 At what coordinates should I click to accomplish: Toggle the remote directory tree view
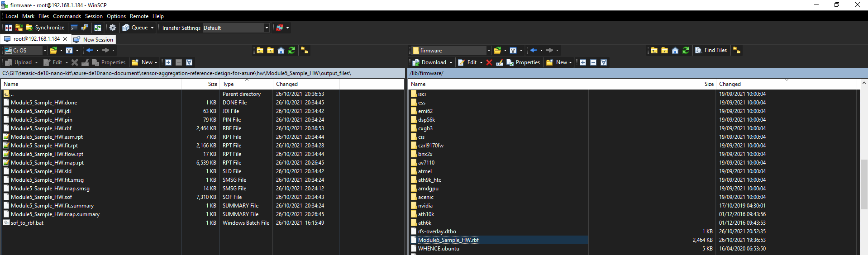pyautogui.click(x=737, y=50)
